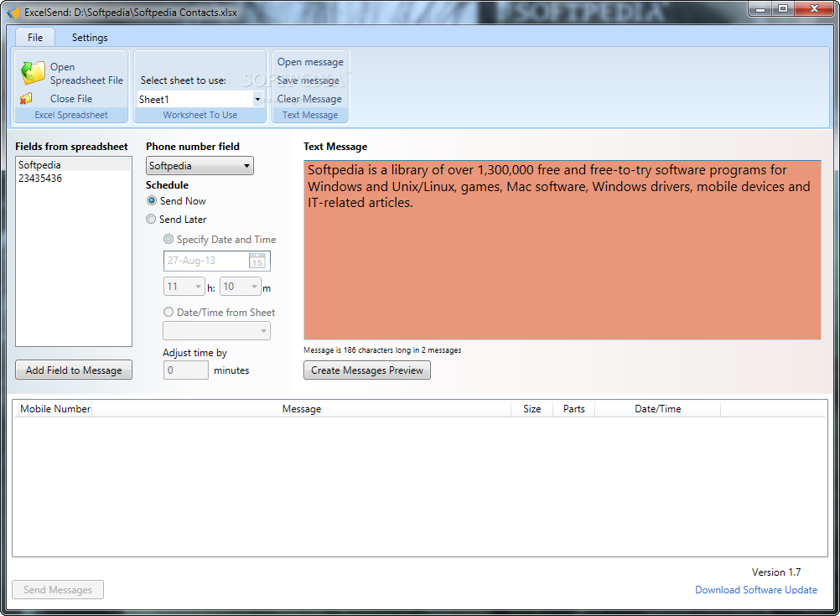840x616 pixels.
Task: Switch to the Settings ribbon tab
Action: click(x=90, y=38)
